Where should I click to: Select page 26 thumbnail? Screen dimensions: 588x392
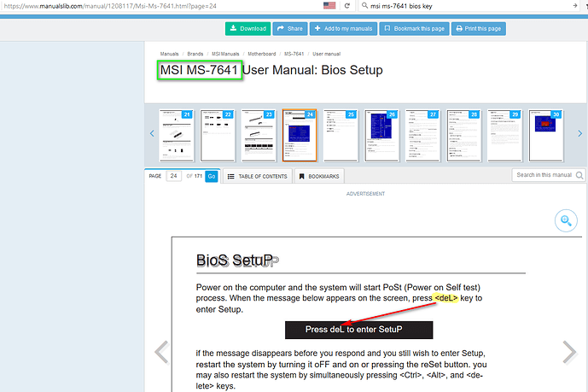[x=381, y=136]
